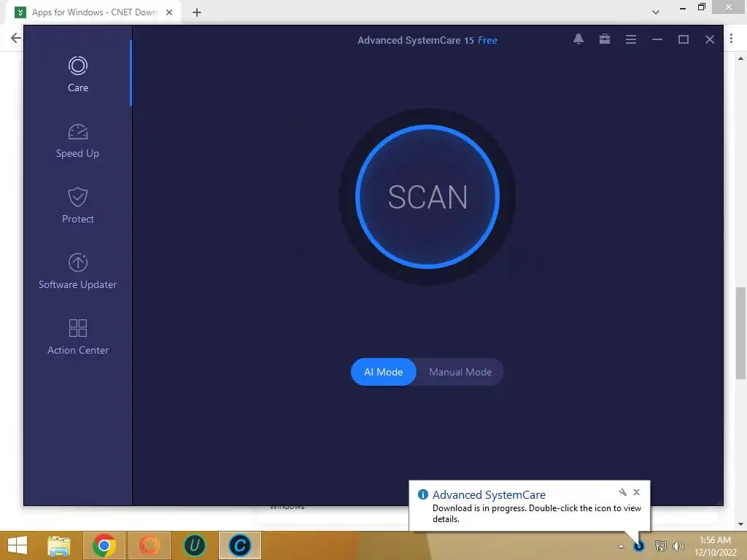Viewport: 747px width, 560px height.
Task: Open IObit Uninstaller taskbar icon
Action: click(194, 545)
